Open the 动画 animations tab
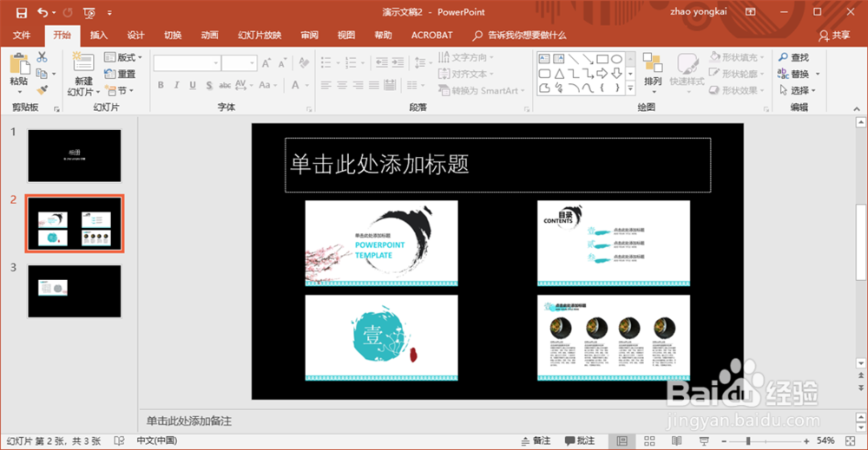This screenshot has width=868, height=450. pos(209,36)
